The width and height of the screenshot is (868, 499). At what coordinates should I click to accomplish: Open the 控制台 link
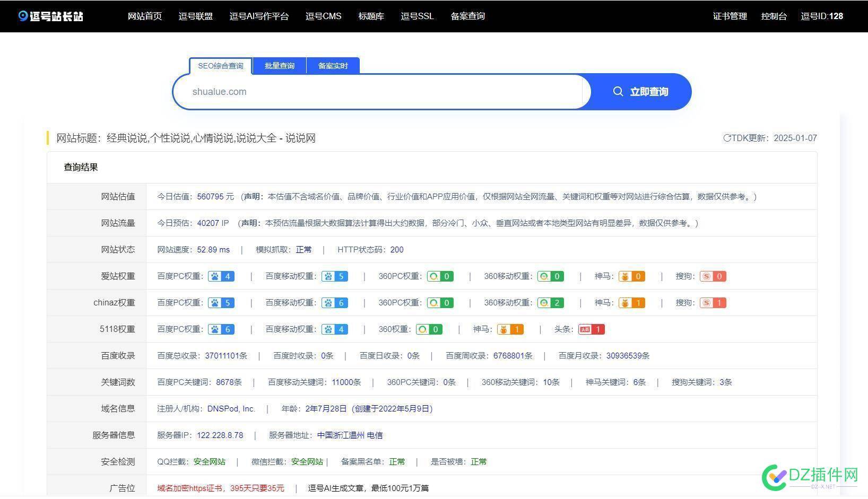(x=774, y=16)
